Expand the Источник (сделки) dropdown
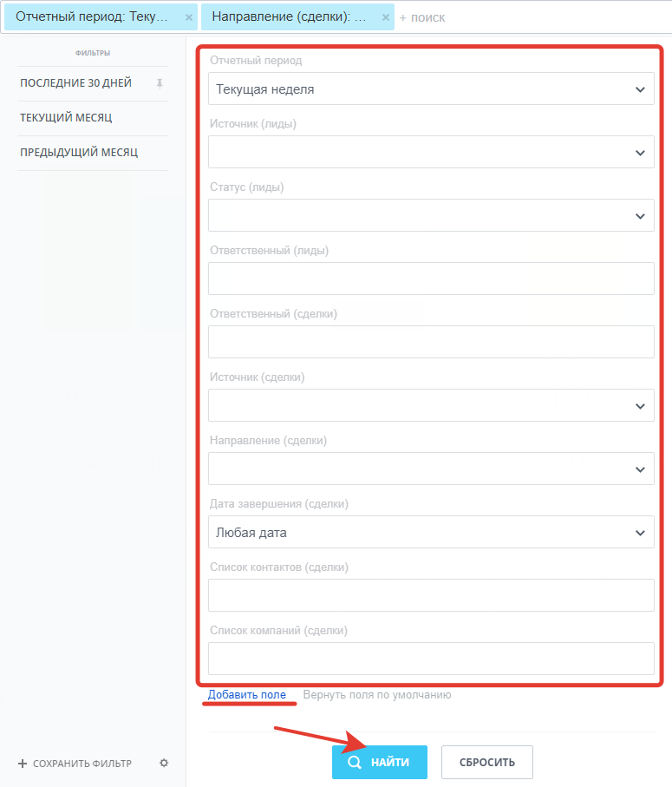The width and height of the screenshot is (672, 787). tap(431, 405)
